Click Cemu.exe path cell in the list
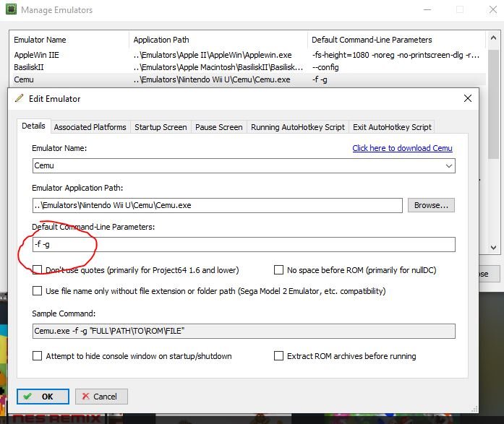The image size is (504, 424). [212, 79]
